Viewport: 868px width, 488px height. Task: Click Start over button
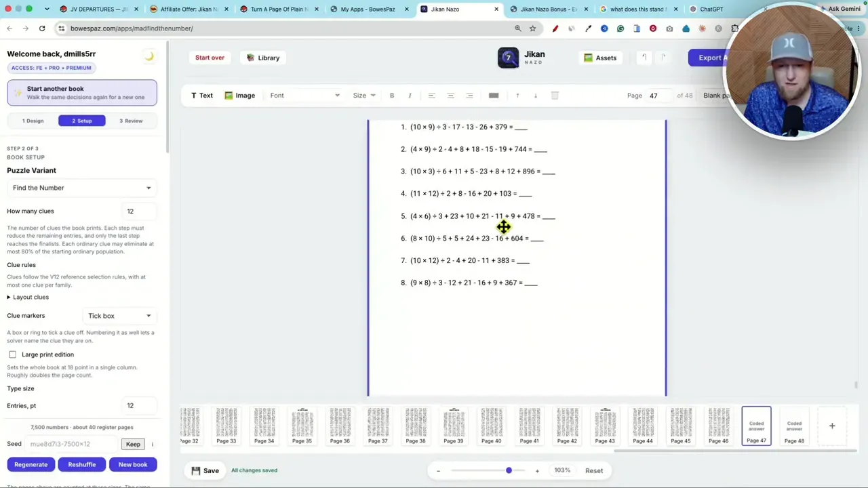(210, 58)
